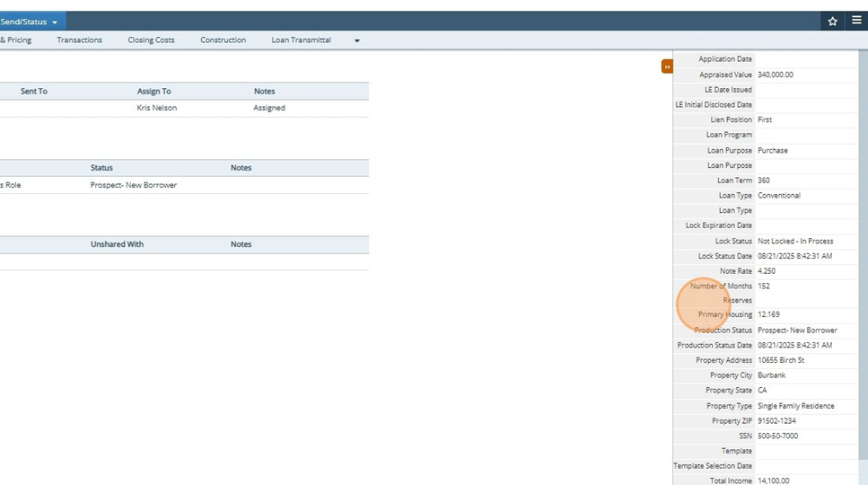Click the Assign To column header

click(x=153, y=92)
